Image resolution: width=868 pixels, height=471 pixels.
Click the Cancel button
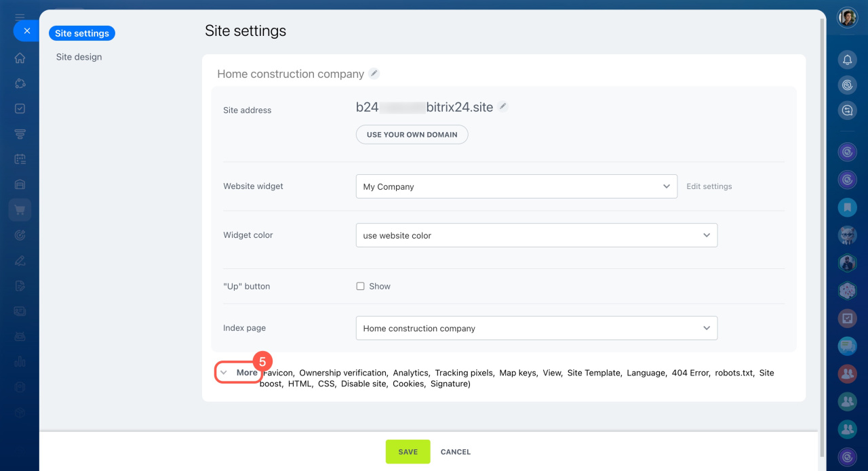pyautogui.click(x=455, y=452)
